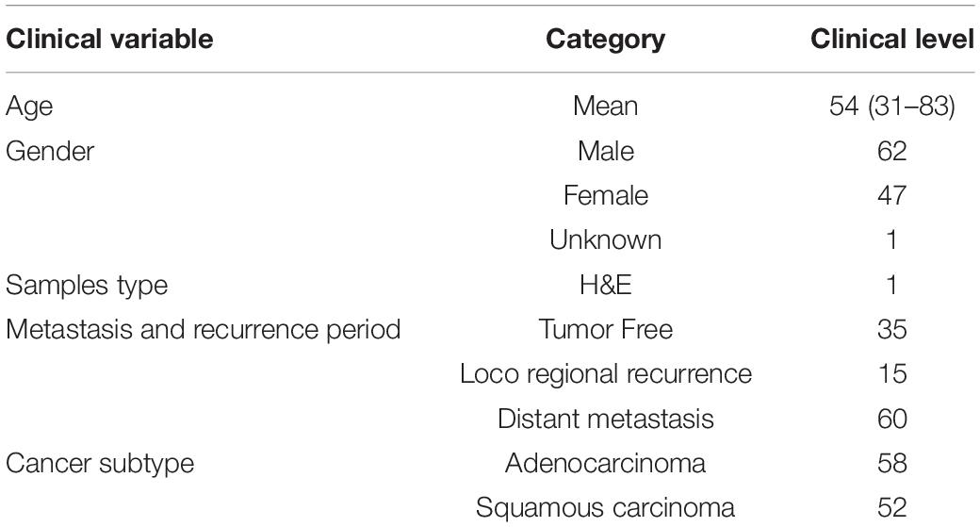Screen dimensions: 980x527
Task: Click the Mean category cell
Action: 606,107
